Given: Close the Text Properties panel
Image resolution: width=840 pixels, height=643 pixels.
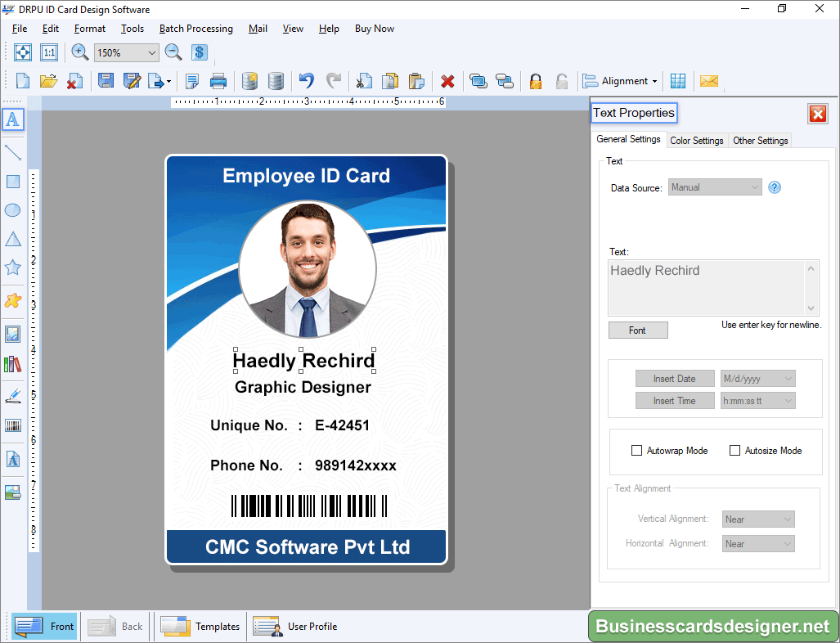Looking at the screenshot, I should click(x=817, y=114).
